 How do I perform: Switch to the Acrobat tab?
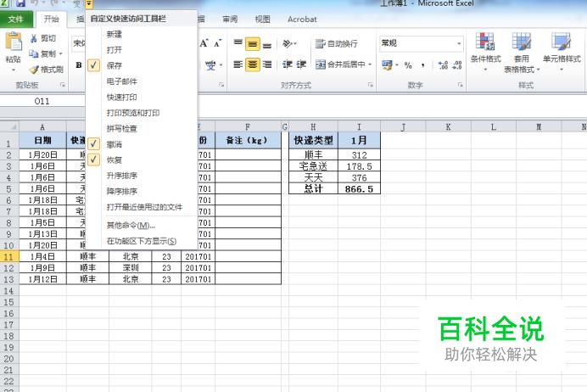[x=302, y=20]
